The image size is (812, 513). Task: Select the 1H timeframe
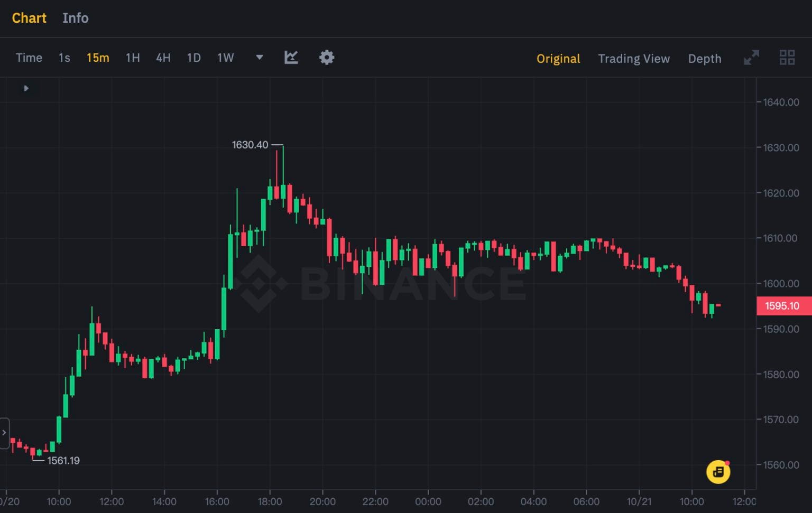click(x=132, y=58)
